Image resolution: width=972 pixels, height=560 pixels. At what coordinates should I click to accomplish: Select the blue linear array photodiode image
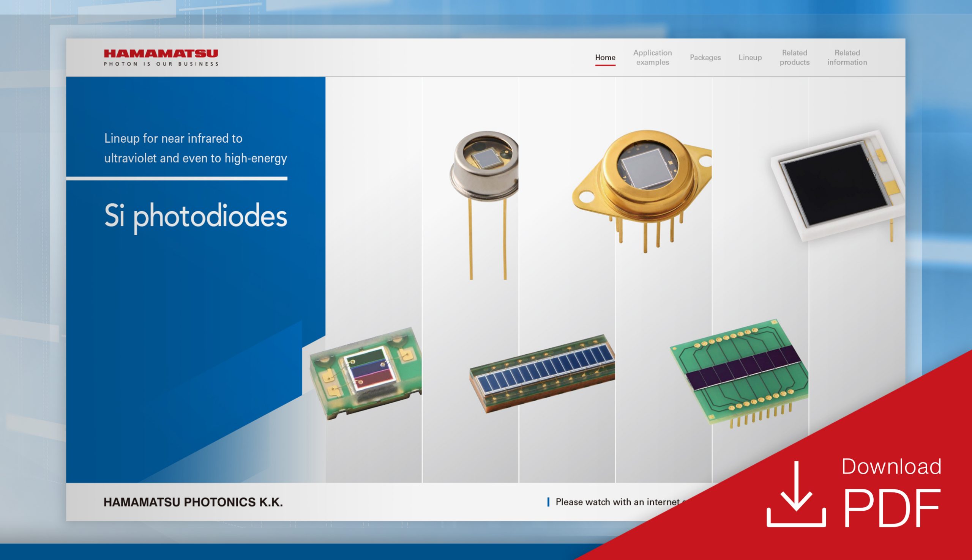542,373
